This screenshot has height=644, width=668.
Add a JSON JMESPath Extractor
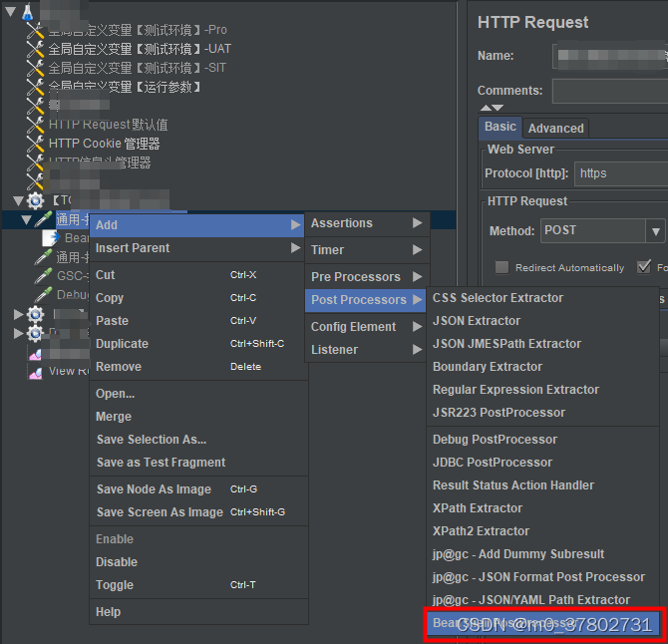coord(542,344)
